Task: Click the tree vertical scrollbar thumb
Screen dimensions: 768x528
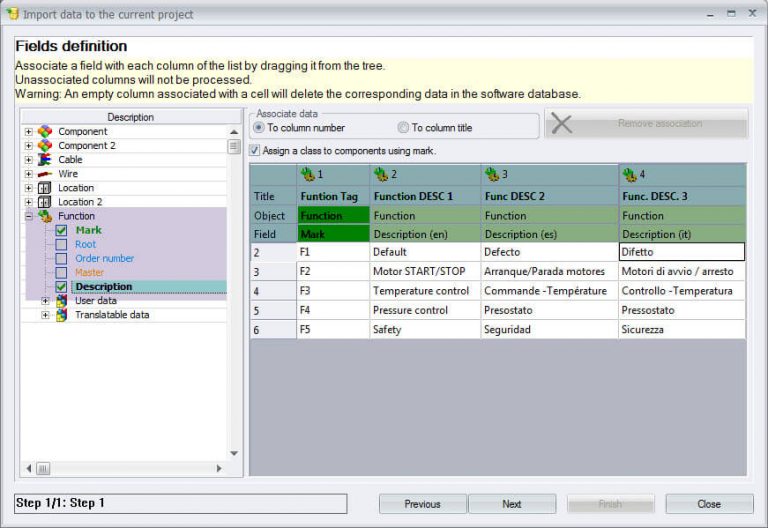Action: 234,146
